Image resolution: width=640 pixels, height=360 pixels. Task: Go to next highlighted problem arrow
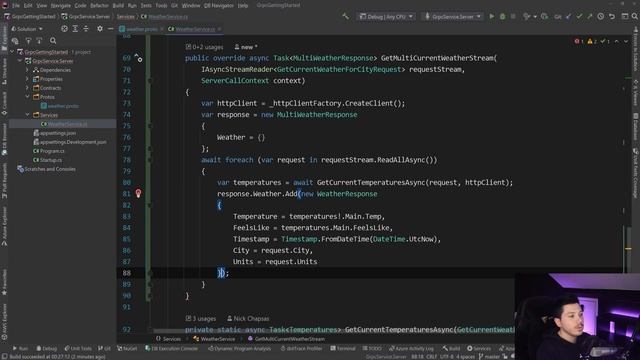(x=626, y=41)
